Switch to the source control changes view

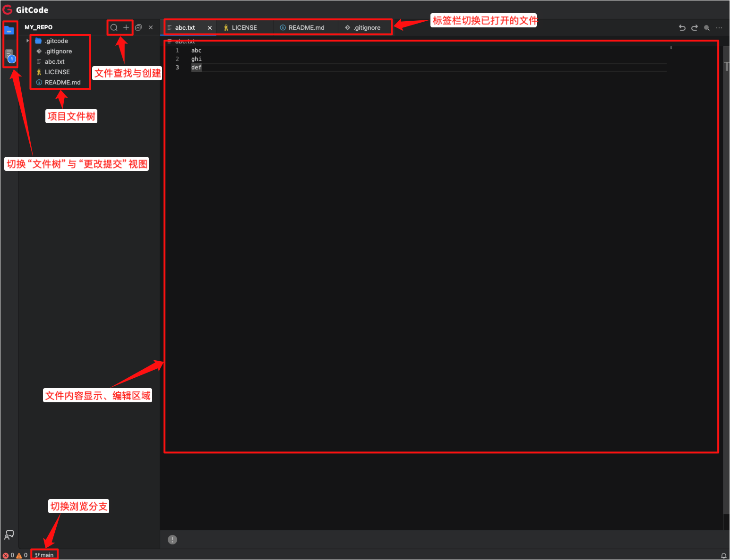[9, 54]
